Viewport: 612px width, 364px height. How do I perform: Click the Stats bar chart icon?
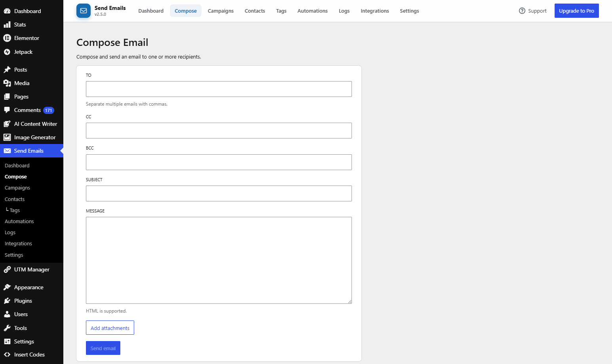pyautogui.click(x=7, y=25)
